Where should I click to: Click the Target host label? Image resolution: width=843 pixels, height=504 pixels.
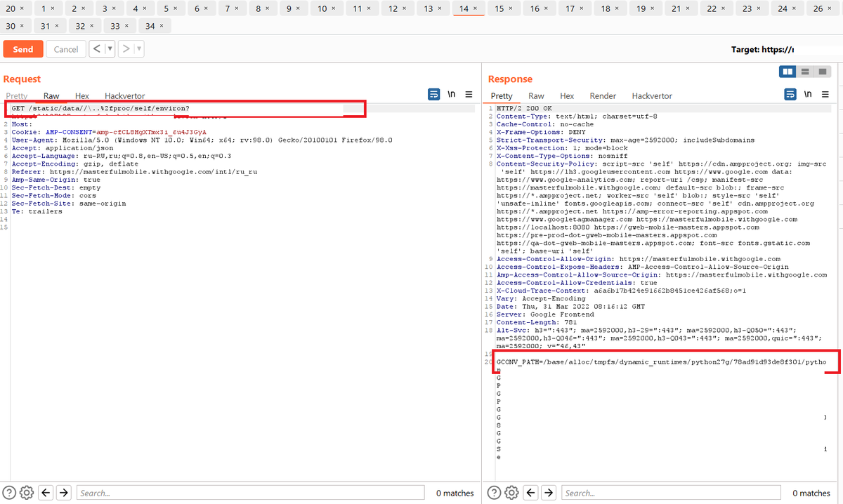763,50
